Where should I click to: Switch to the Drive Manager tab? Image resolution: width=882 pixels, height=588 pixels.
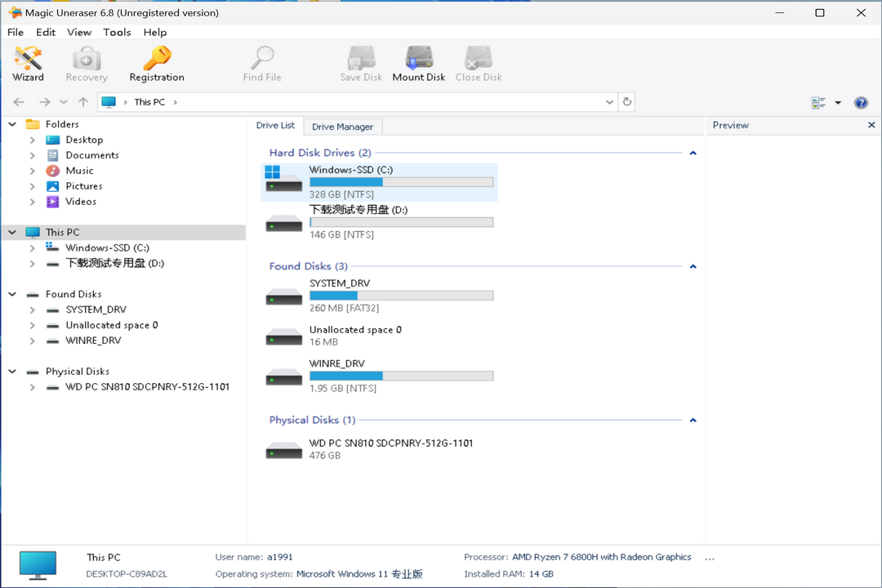[342, 127]
